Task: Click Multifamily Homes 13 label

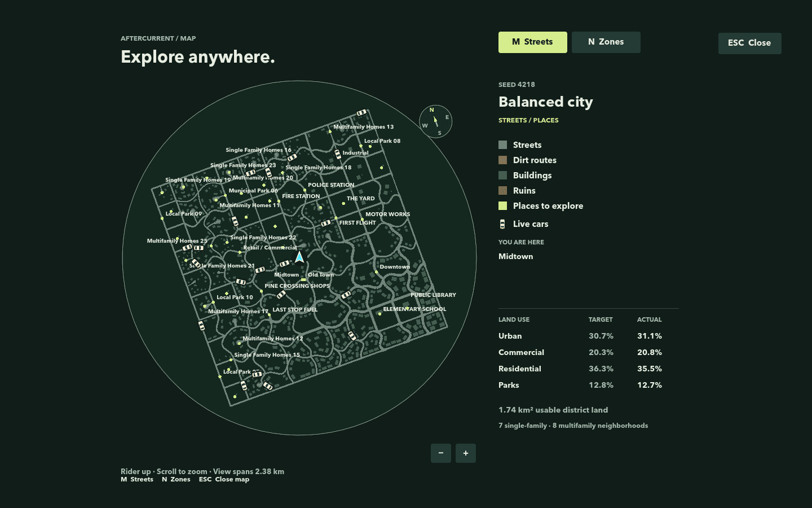Action: (x=364, y=127)
